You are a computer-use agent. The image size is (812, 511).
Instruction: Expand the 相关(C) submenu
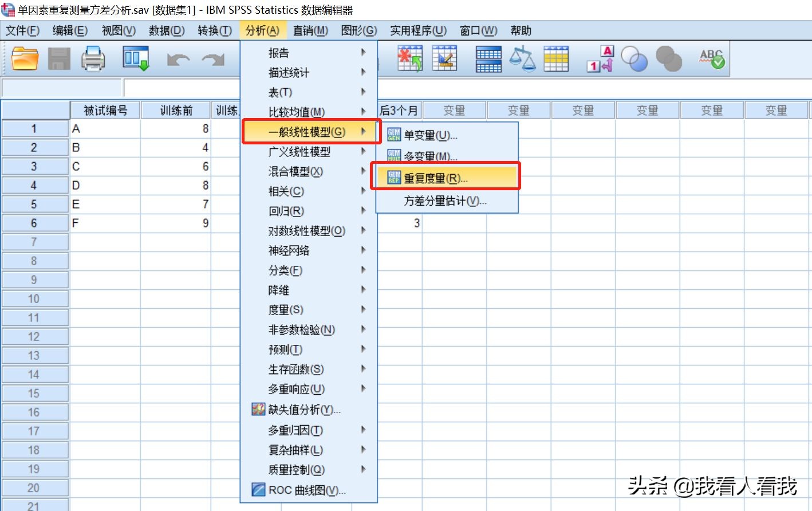click(309, 191)
